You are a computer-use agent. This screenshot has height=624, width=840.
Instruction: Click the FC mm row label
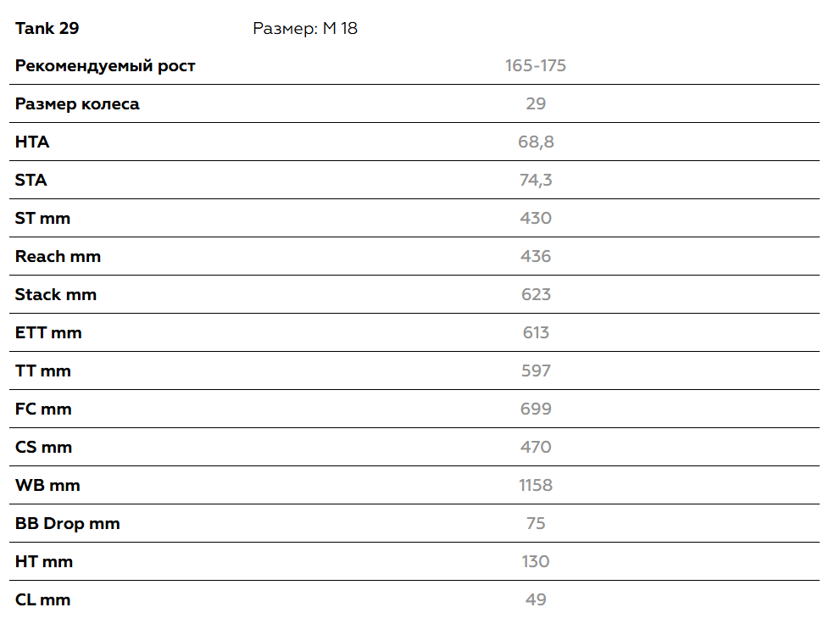[x=43, y=409]
